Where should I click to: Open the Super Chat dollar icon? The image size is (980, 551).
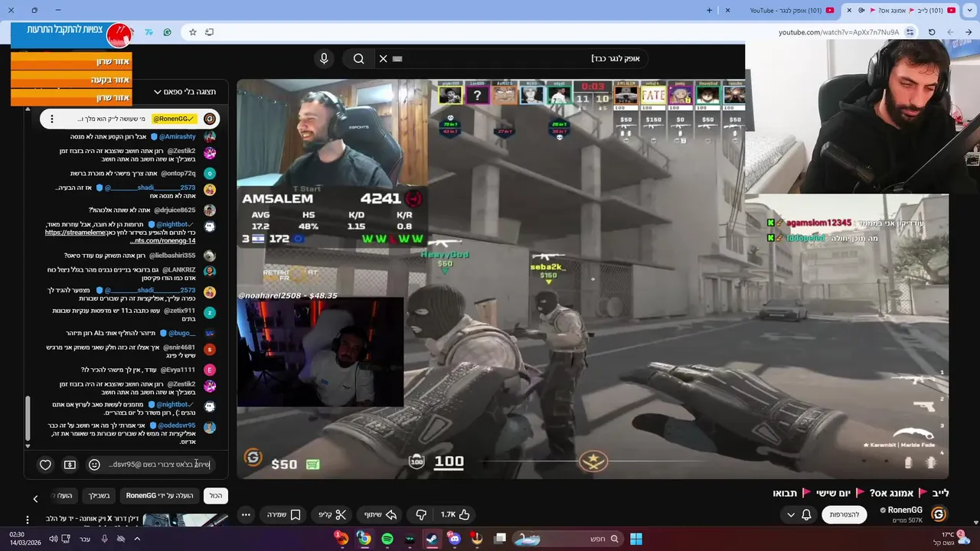coord(70,465)
